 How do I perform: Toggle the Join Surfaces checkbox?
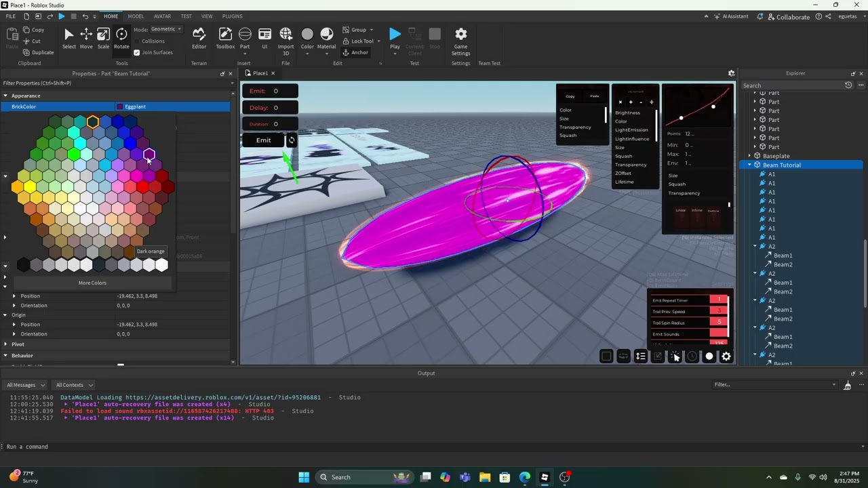point(136,52)
